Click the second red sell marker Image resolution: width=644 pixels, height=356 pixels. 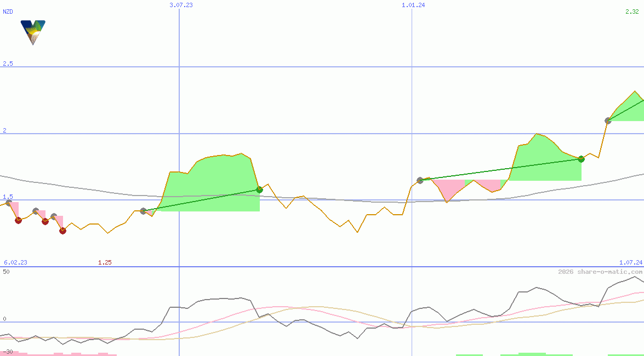tap(44, 221)
